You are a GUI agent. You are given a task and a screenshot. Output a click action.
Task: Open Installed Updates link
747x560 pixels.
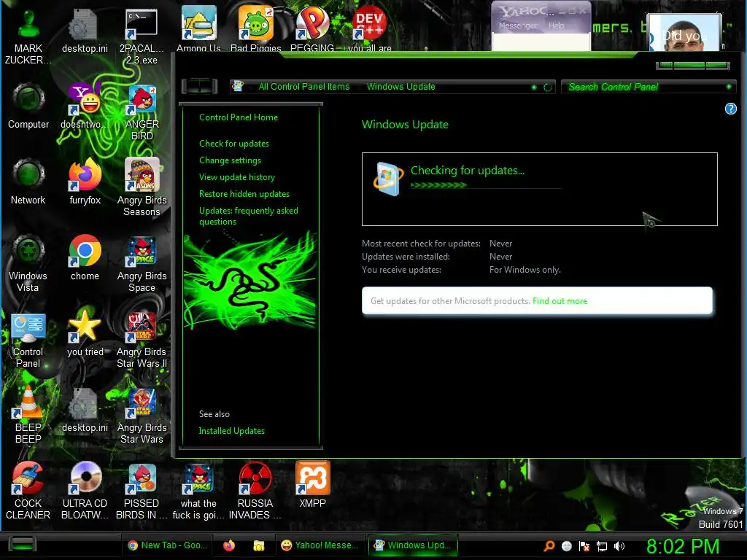point(231,430)
